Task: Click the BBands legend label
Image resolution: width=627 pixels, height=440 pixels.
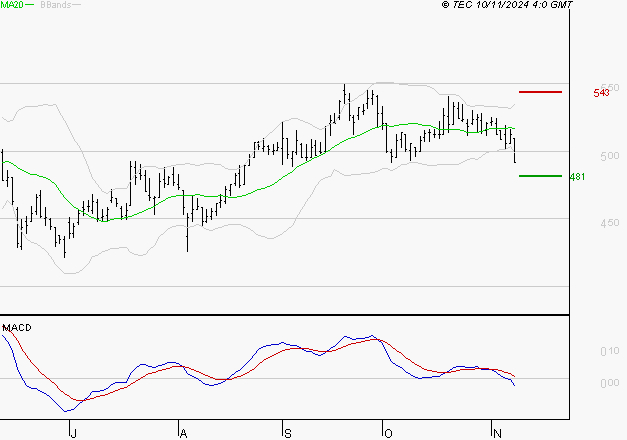Action: pos(56,5)
